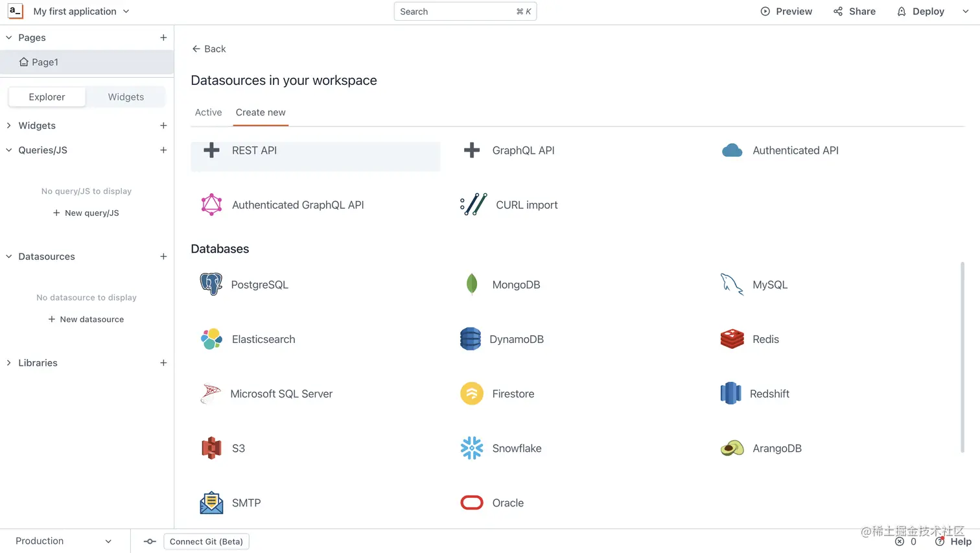
Task: Click the Redshift icon
Action: pyautogui.click(x=730, y=394)
